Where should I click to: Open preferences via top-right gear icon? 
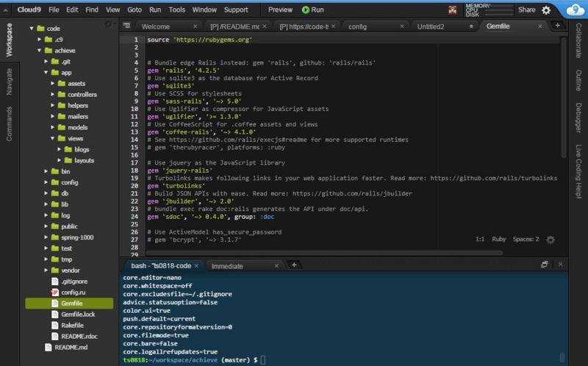pyautogui.click(x=546, y=10)
